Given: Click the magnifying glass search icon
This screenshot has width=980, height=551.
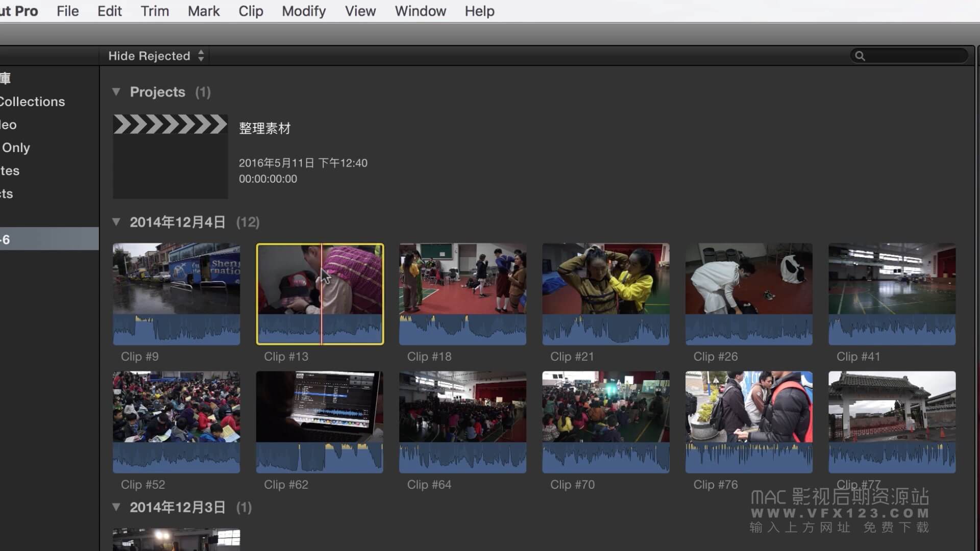Looking at the screenshot, I should [860, 56].
